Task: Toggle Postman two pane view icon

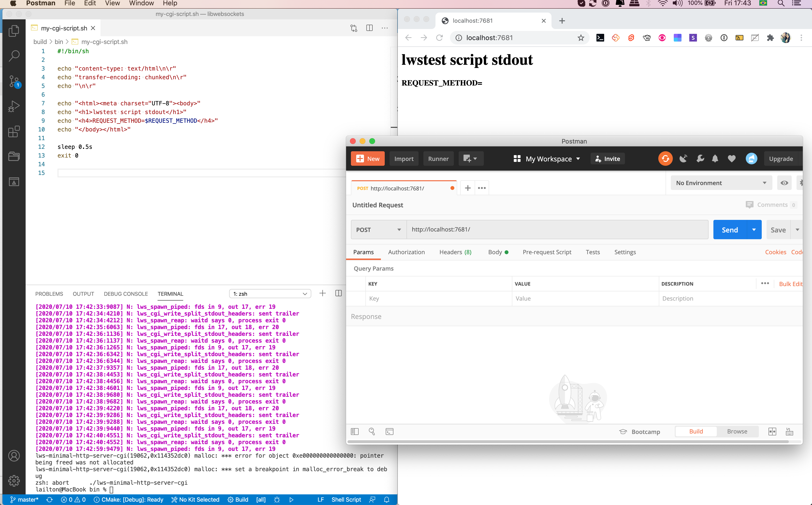Action: (772, 432)
